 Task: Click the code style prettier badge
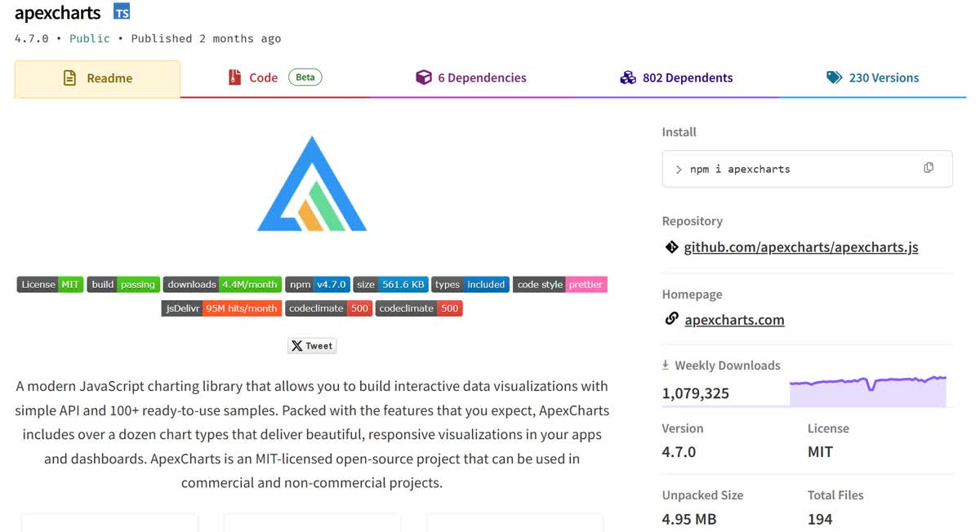[560, 285]
